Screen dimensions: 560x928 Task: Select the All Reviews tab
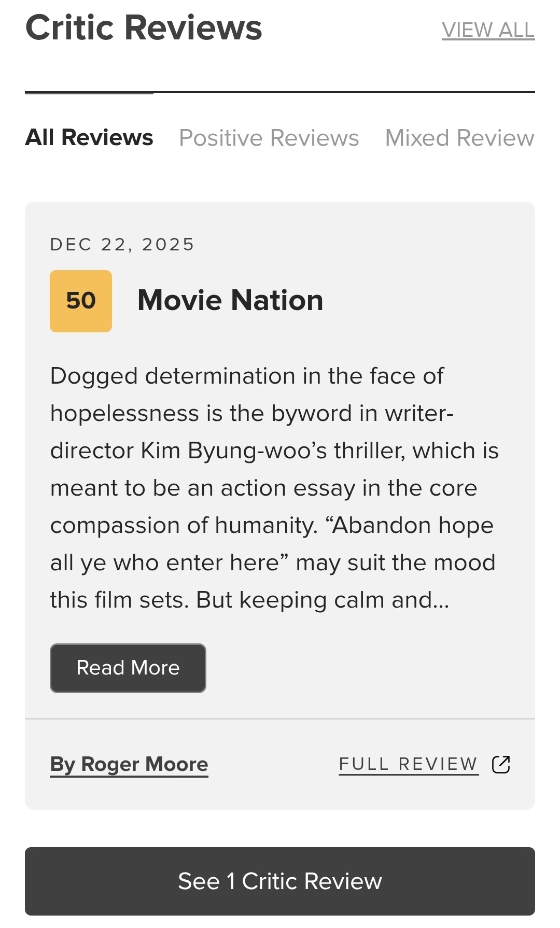[x=89, y=138]
